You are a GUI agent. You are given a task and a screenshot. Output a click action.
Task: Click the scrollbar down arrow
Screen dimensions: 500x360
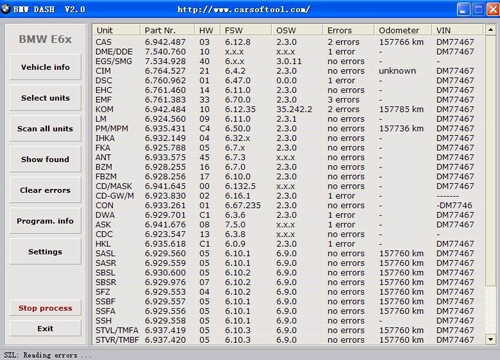[x=490, y=340]
